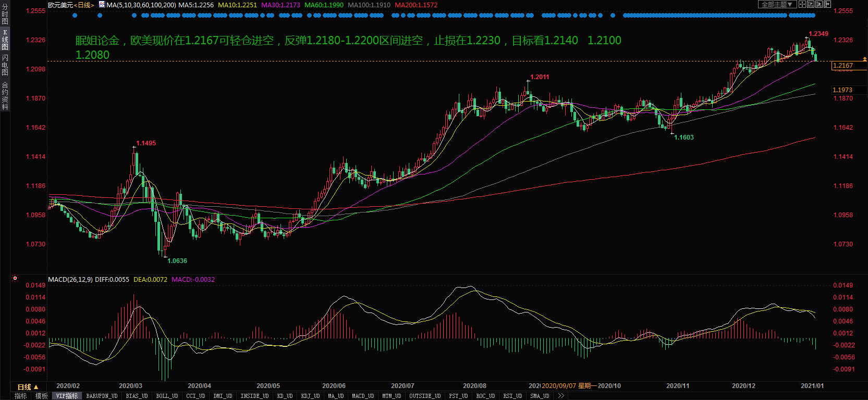Click the MA(5,10,30,60,100,200) parameters label
Image resolution: width=868 pixels, height=400 pixels.
coord(141,5)
